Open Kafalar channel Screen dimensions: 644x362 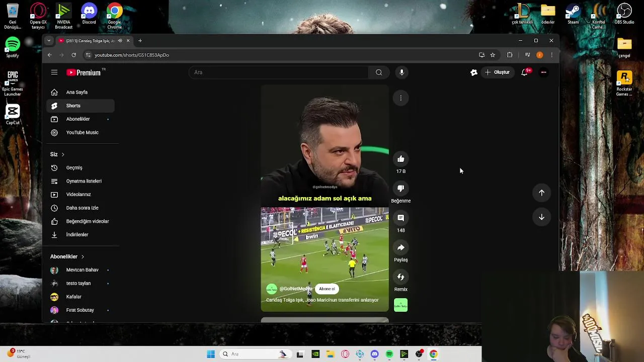point(80,297)
